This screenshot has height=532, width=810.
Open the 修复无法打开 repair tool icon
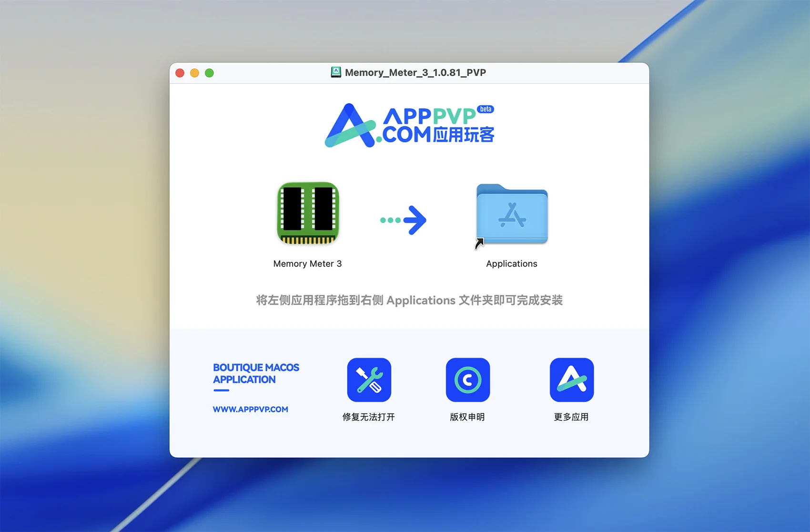click(369, 380)
